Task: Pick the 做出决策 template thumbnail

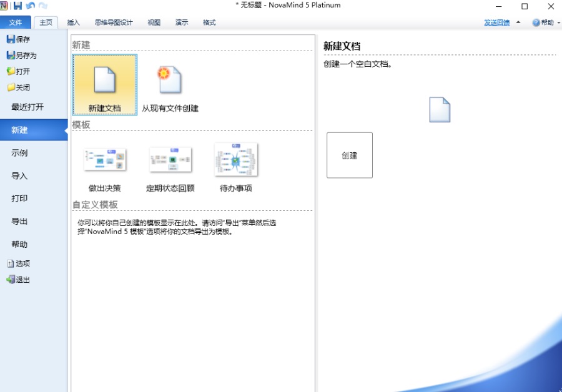Action: (105, 160)
